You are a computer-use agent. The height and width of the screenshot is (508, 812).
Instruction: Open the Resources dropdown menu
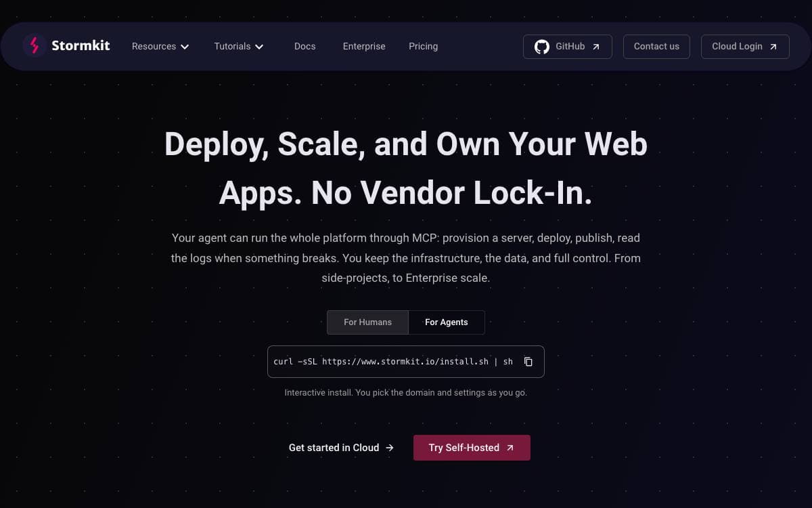coord(160,46)
